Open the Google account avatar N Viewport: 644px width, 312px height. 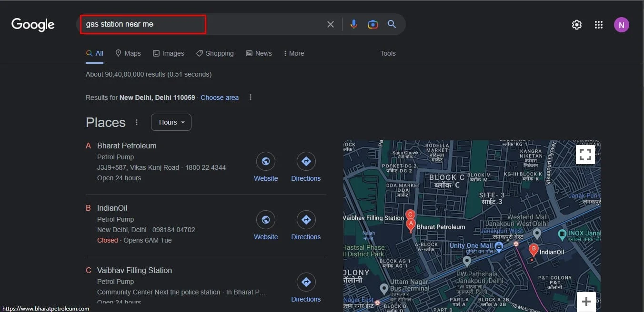(621, 25)
